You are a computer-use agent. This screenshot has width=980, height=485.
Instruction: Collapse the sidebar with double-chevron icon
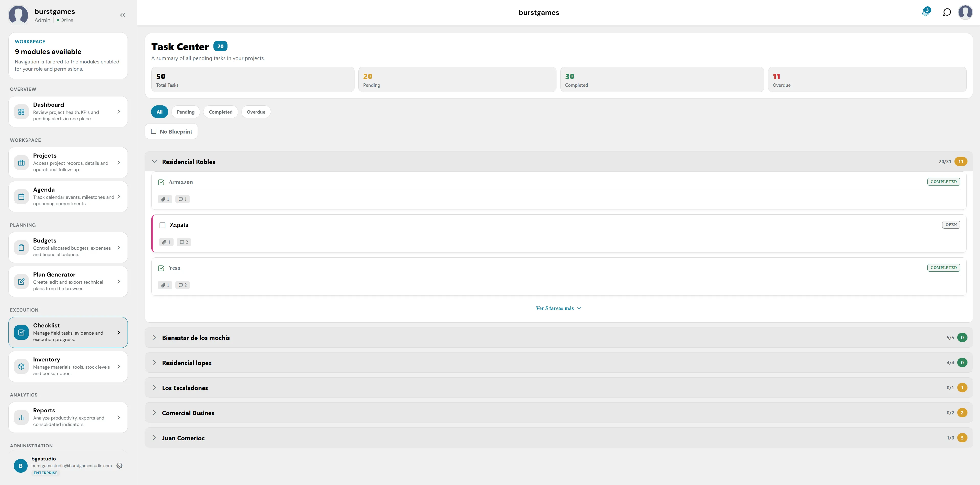(122, 15)
